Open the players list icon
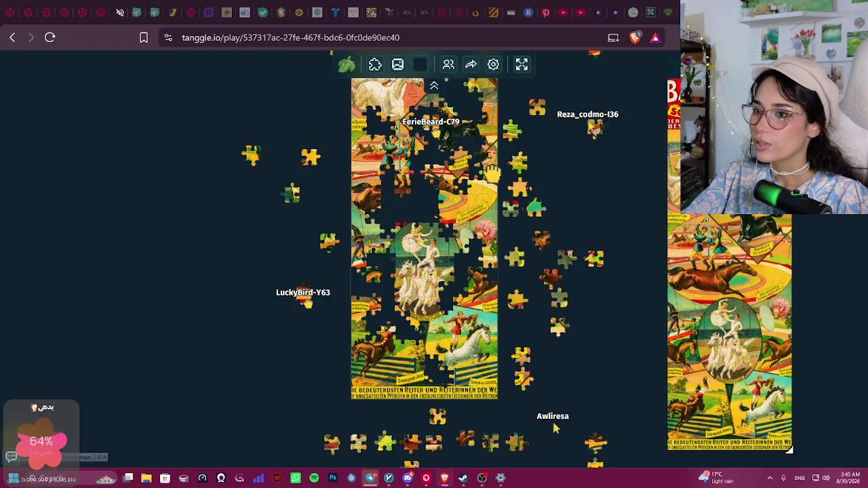The height and width of the screenshot is (488, 868). tap(448, 64)
